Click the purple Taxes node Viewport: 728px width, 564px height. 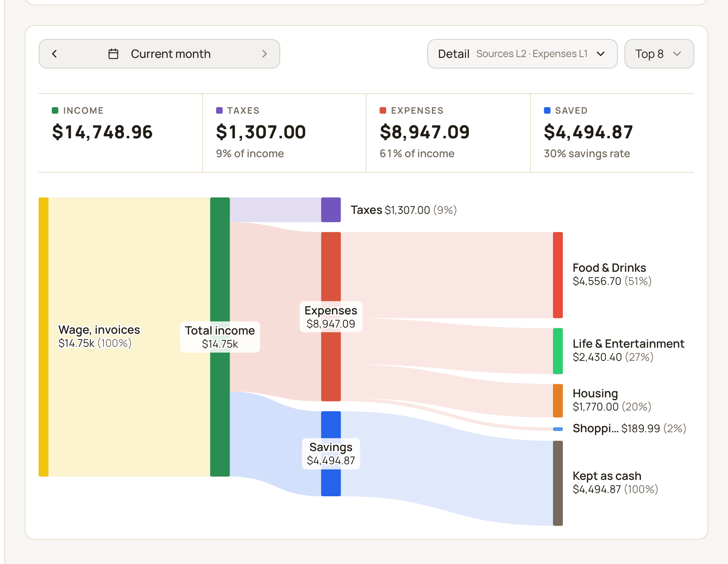click(x=331, y=210)
